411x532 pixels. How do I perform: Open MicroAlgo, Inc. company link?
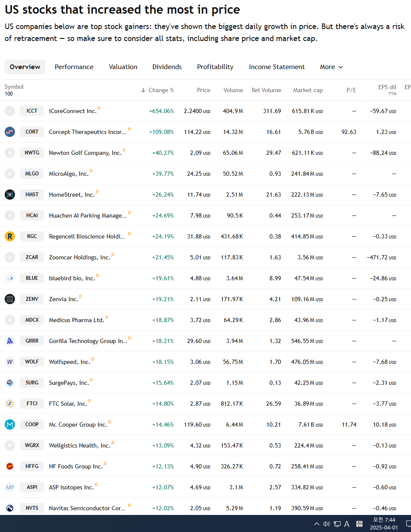69,174
